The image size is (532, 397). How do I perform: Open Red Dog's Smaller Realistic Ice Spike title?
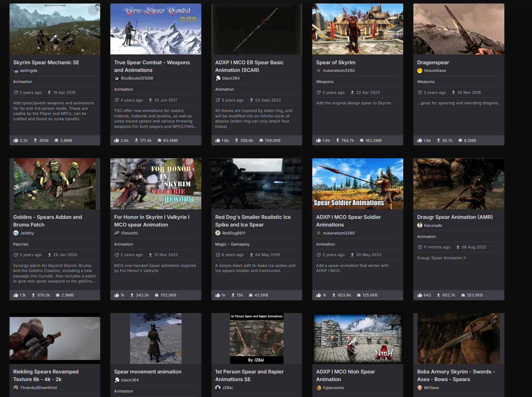pos(253,221)
